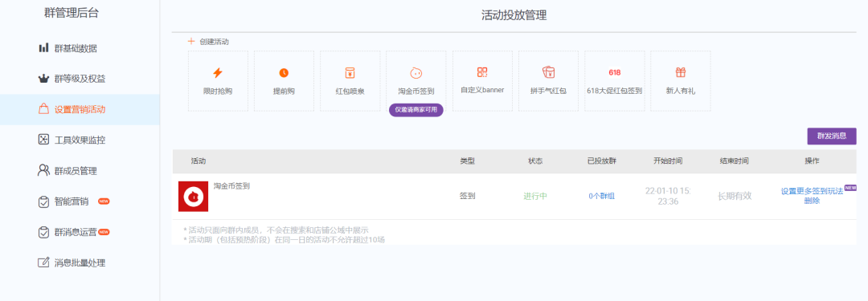Image resolution: width=868 pixels, height=301 pixels.
Task: Click the coin face icon for 淘金币签到
Action: (416, 72)
